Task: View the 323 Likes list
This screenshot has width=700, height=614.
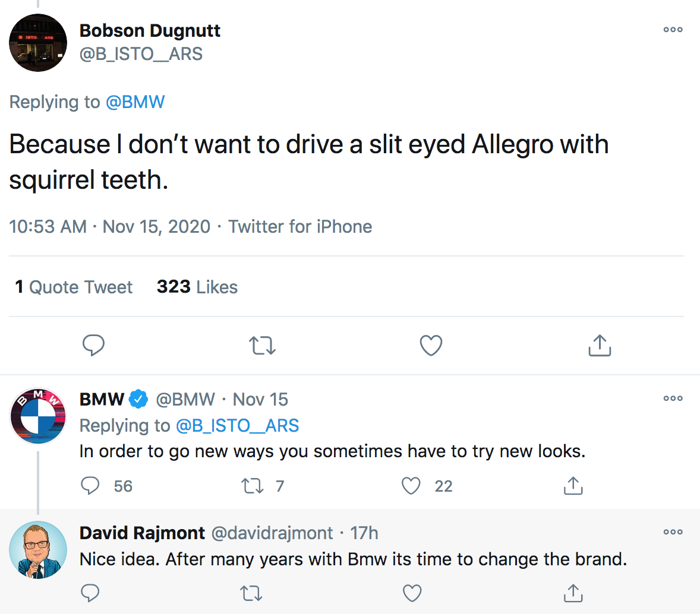Action: point(197,287)
